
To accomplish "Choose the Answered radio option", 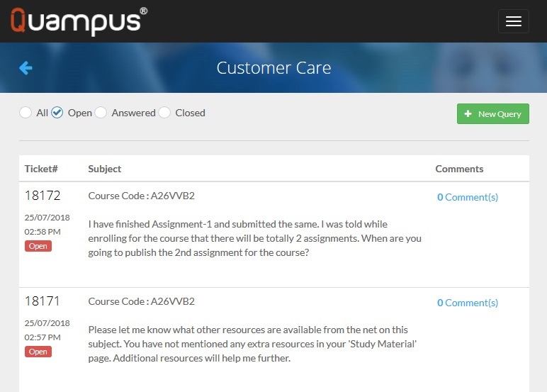I will pos(101,113).
